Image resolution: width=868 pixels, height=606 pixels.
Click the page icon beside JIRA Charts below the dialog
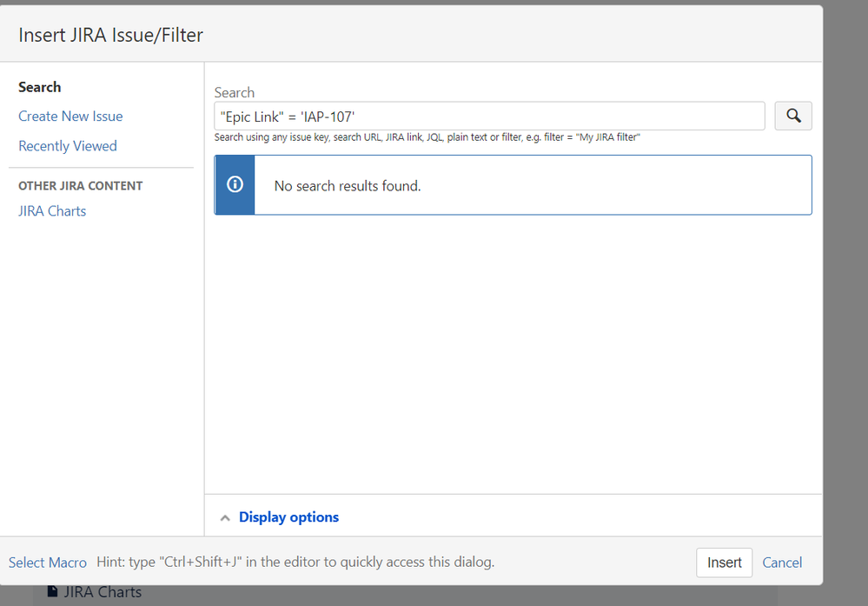tap(53, 592)
